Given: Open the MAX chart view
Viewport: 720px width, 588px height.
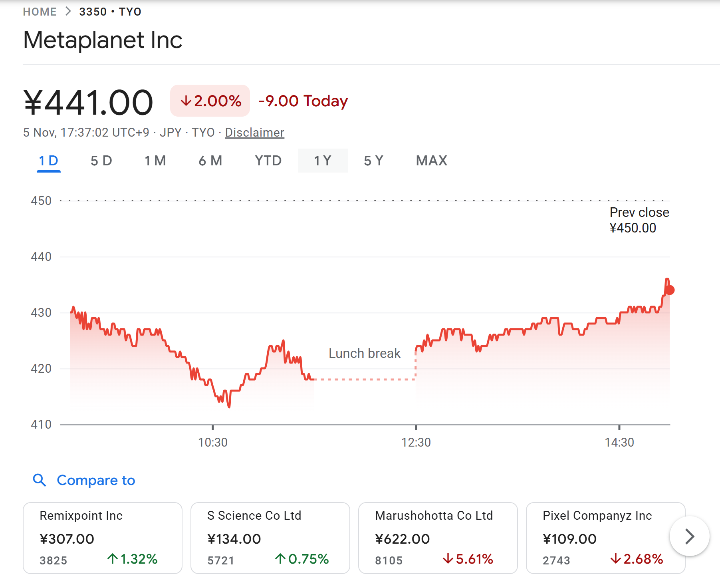Looking at the screenshot, I should (x=431, y=161).
